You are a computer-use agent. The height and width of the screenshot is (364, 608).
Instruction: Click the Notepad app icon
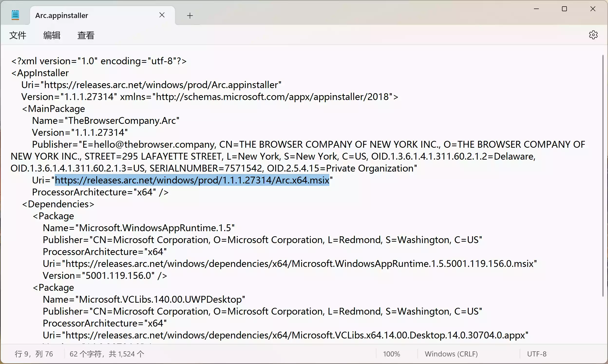pos(15,15)
